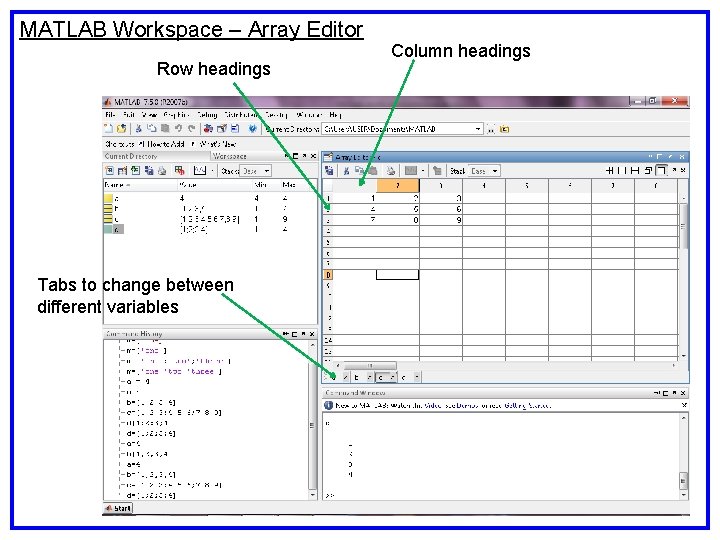Select variable tab 'b' in Array Editor
Viewport: 720px width, 540px height.
pos(356,377)
